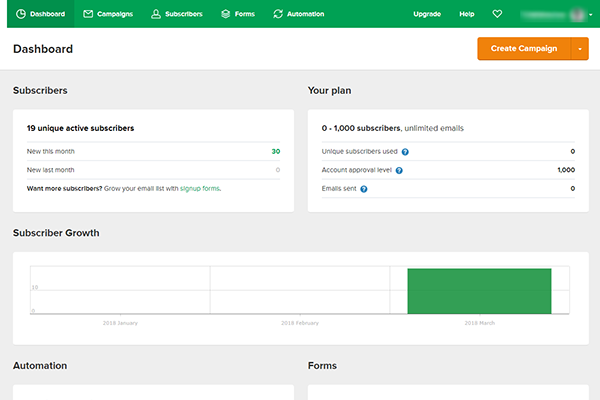Click the green March bar in chart
Image resolution: width=600 pixels, height=400 pixels.
pos(479,291)
